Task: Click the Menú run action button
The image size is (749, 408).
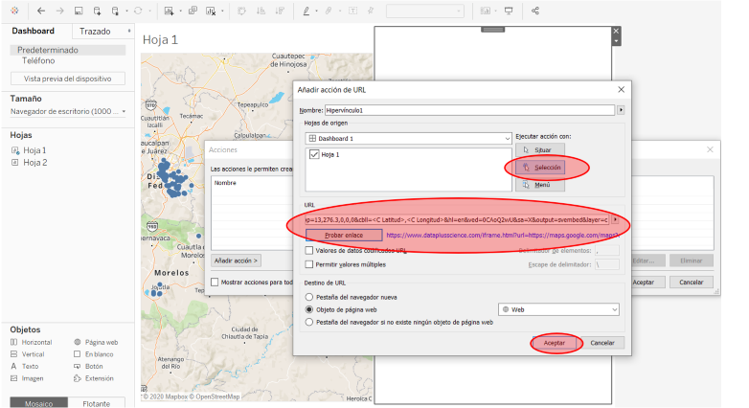Action: [x=540, y=185]
